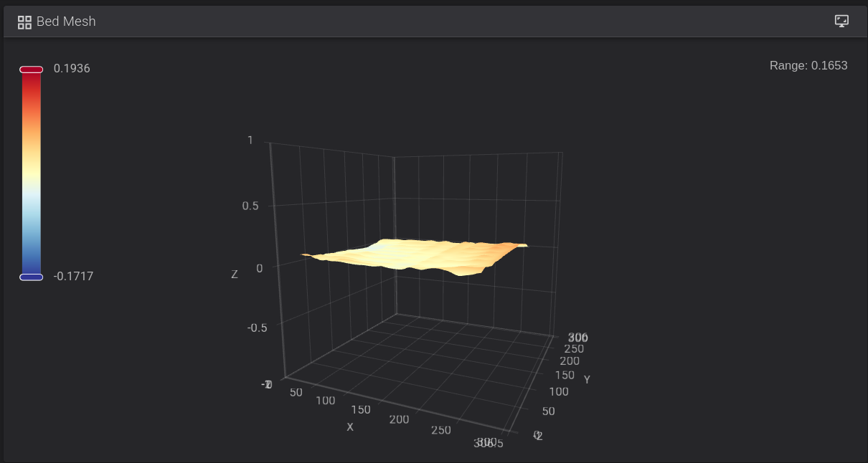This screenshot has height=463, width=868.
Task: Click the screenshot monitor icon in header
Action: pos(842,21)
